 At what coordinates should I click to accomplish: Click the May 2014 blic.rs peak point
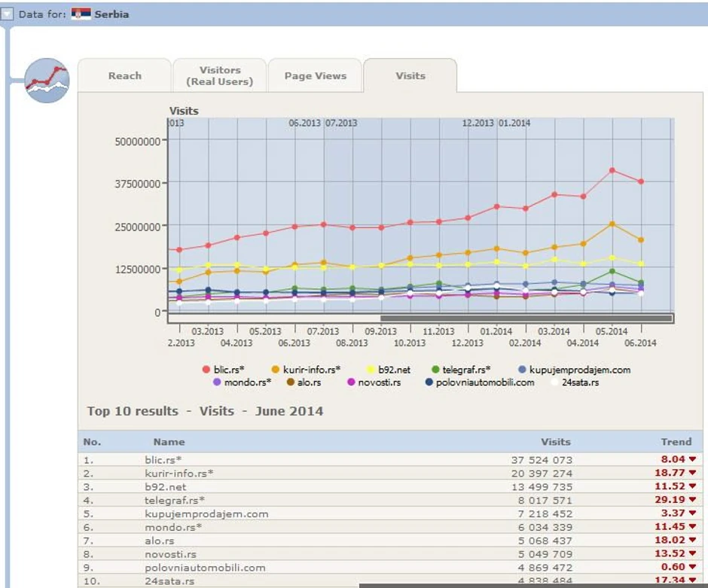click(612, 170)
